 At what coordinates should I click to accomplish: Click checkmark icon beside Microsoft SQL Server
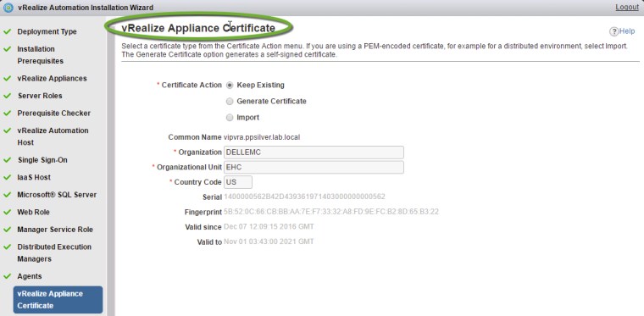pos(7,195)
